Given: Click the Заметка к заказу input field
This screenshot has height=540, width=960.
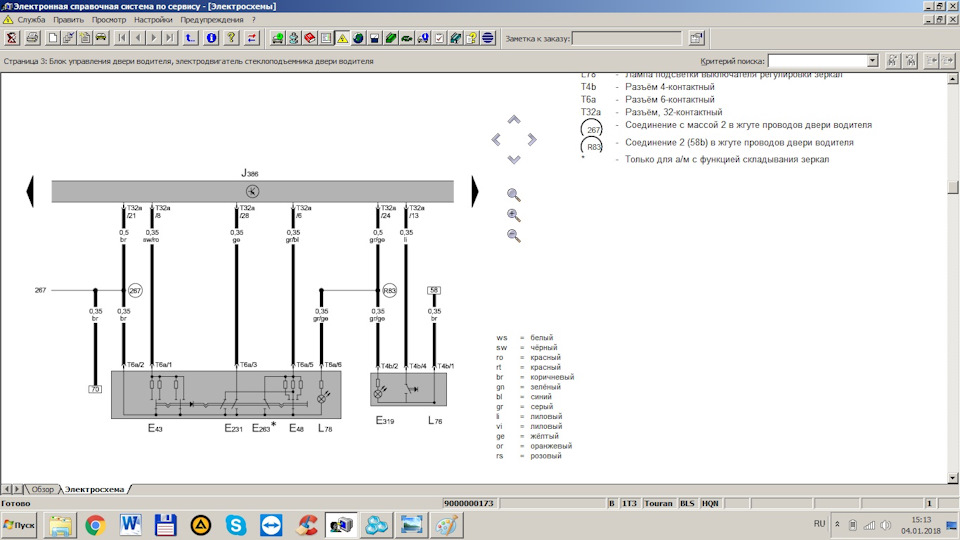Looking at the screenshot, I should point(626,39).
